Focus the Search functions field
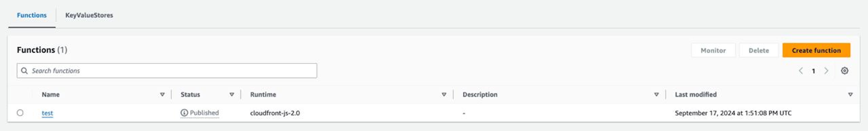The width and height of the screenshot is (868, 131). [x=167, y=71]
